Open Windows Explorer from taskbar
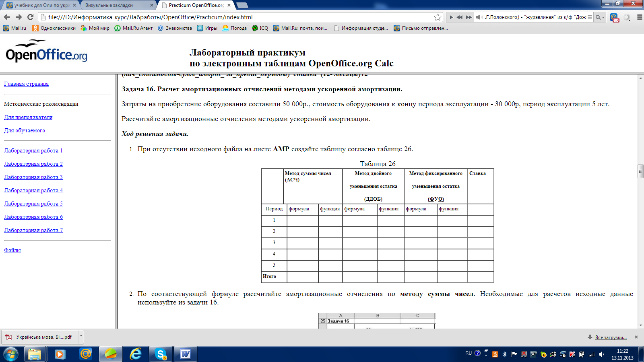The height and width of the screenshot is (362, 644). click(35, 354)
